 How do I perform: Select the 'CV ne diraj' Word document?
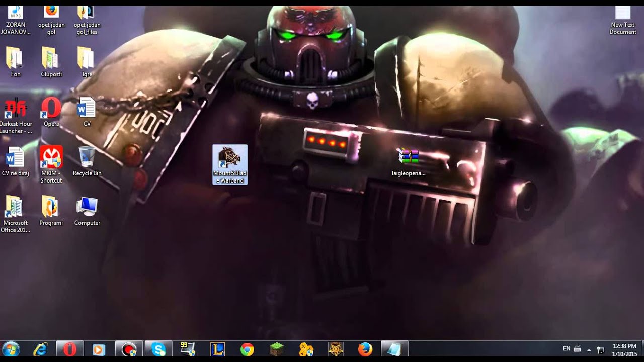coord(16,161)
